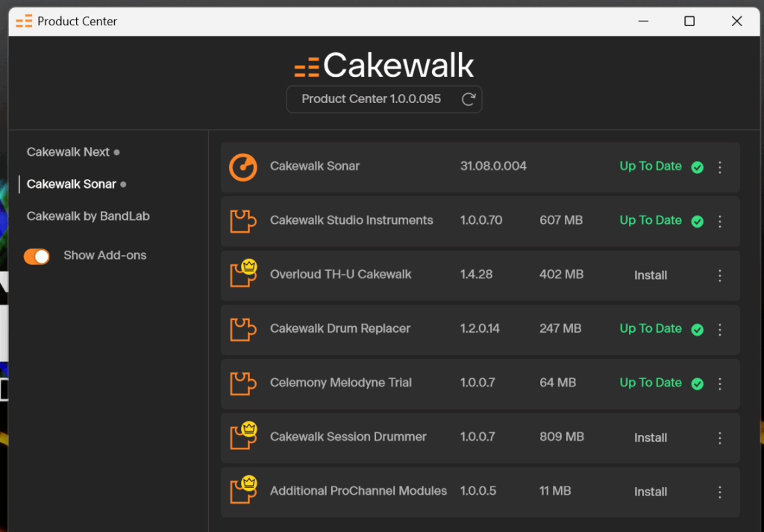Select Cakewalk Next in the sidebar

pos(68,152)
